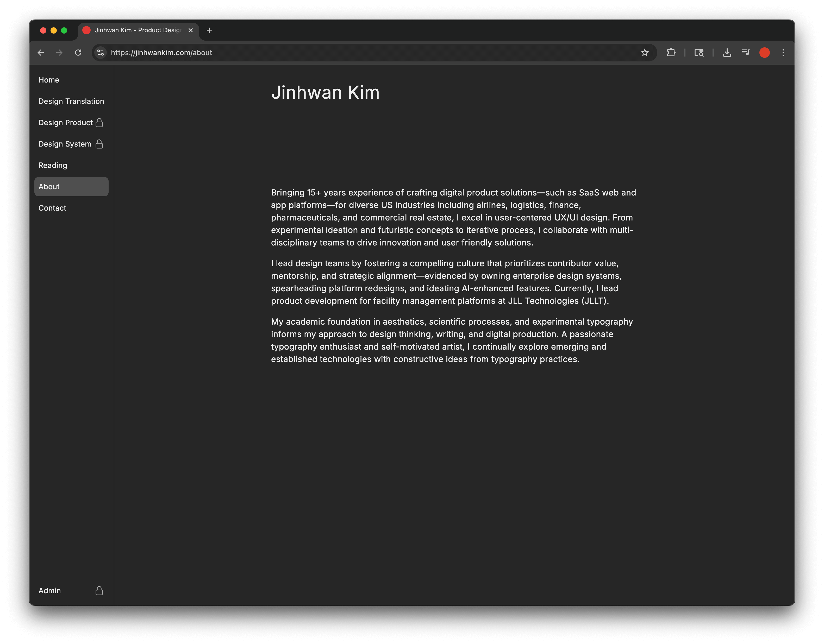Open the tab search side panel icon
The width and height of the screenshot is (824, 644).
click(699, 53)
